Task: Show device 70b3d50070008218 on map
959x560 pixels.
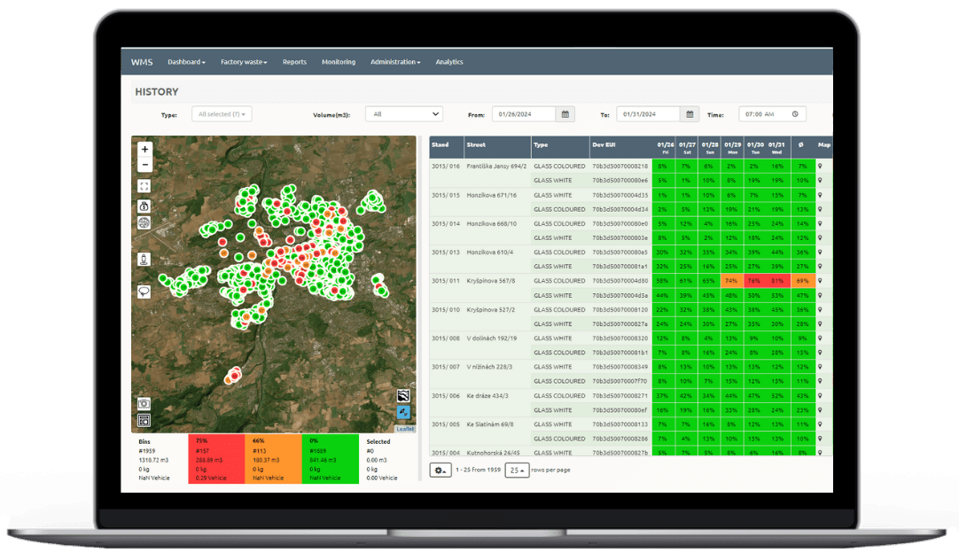Action: click(x=820, y=167)
